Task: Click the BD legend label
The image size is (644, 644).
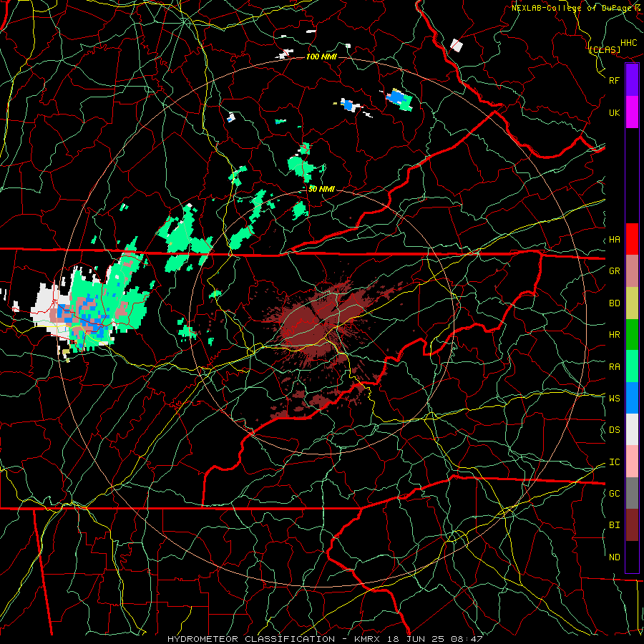Action: tap(614, 303)
